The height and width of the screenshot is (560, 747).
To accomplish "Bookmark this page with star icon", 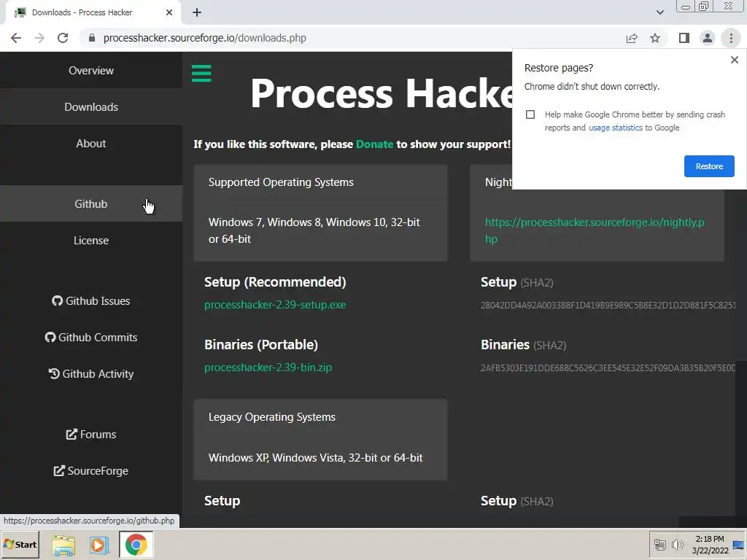I will pos(655,38).
